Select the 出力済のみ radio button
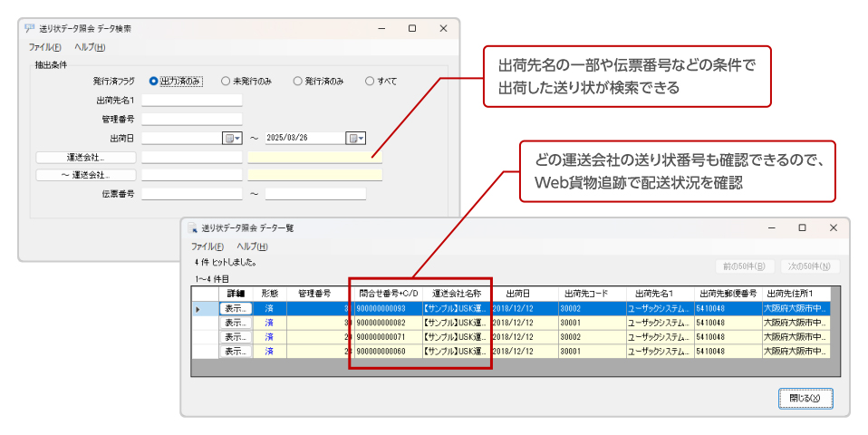Image resolution: width=868 pixels, height=435 pixels. pyautogui.click(x=154, y=82)
